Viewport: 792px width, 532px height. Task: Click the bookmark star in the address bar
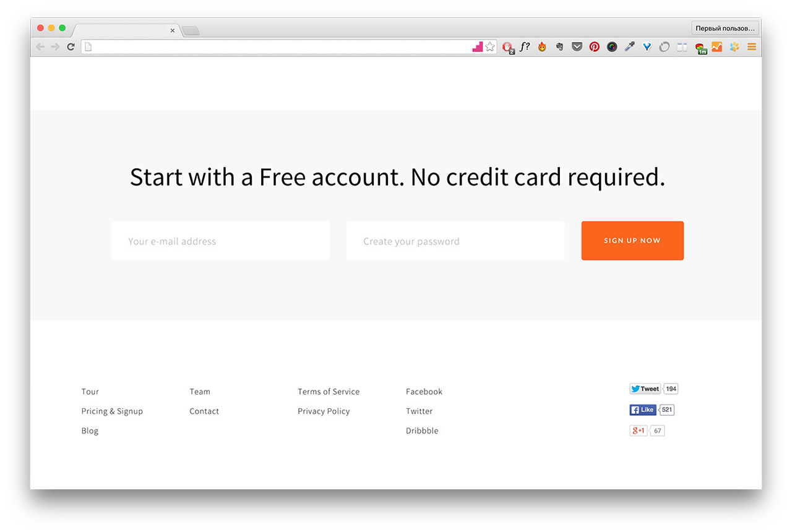click(x=490, y=46)
